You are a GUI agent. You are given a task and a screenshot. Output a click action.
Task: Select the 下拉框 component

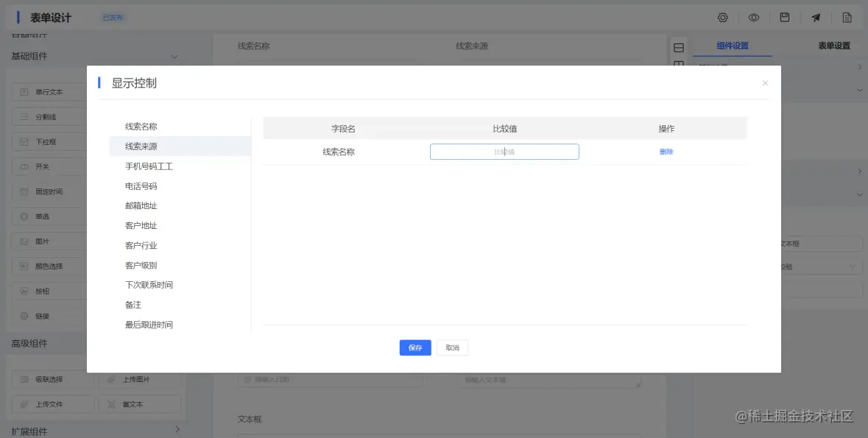click(x=49, y=142)
